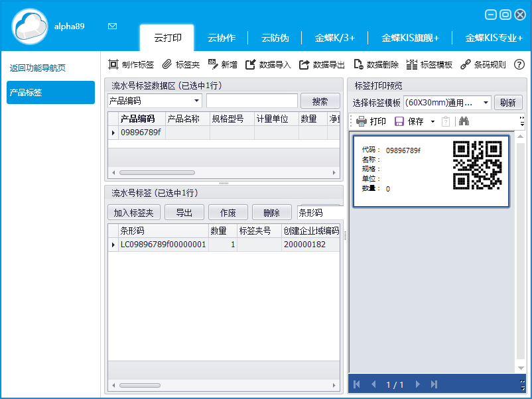Click the greyed clipboard icon in preview toolbar
The height and width of the screenshot is (399, 532).
point(446,121)
